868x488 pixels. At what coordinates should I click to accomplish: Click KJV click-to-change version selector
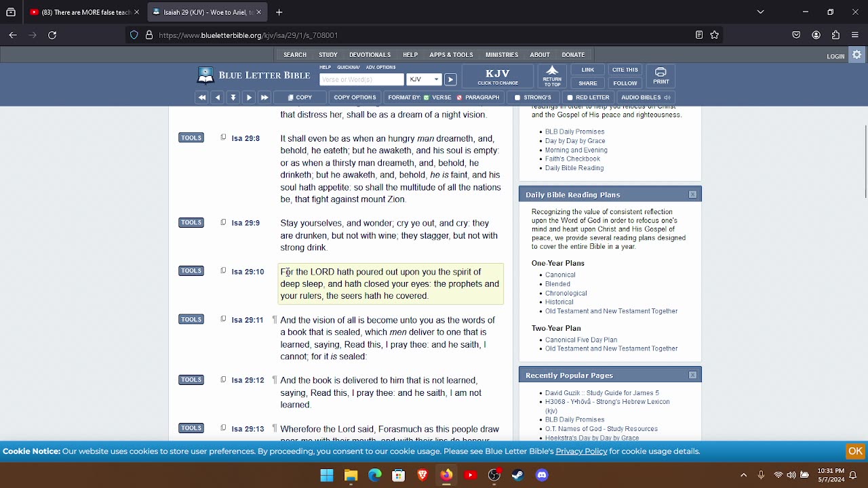(x=498, y=77)
